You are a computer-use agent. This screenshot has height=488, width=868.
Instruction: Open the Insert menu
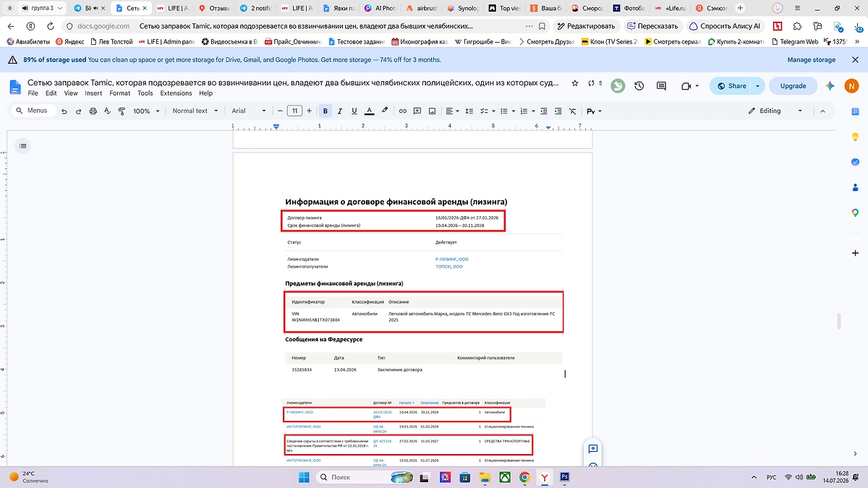[93, 93]
